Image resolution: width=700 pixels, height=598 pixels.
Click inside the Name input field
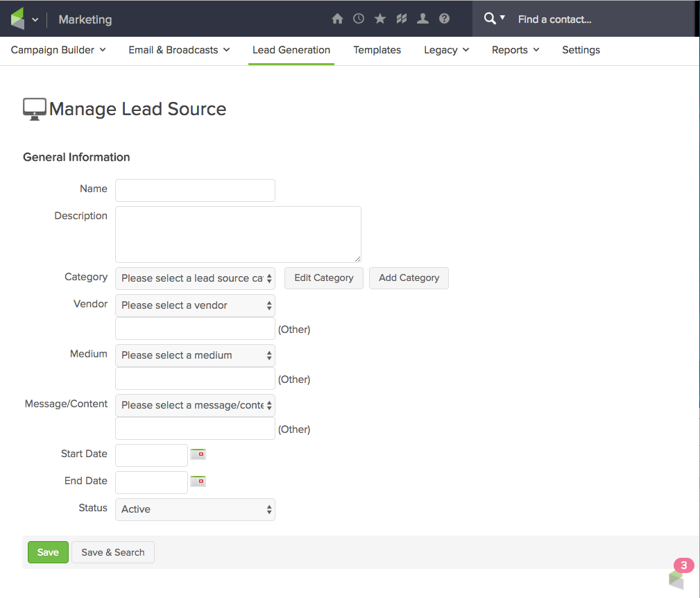click(195, 190)
